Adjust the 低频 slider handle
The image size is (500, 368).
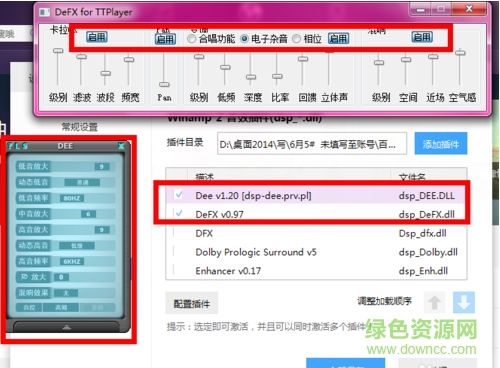tap(225, 67)
